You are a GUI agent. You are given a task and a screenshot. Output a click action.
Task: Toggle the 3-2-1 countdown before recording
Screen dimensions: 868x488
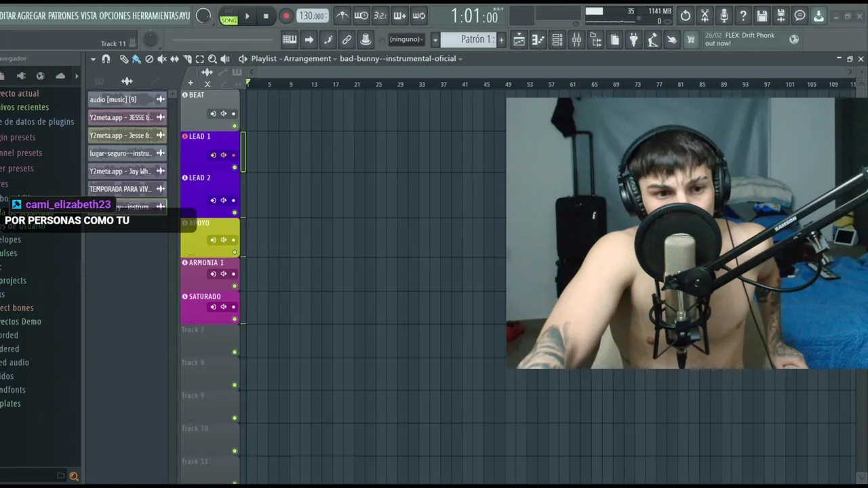[380, 16]
